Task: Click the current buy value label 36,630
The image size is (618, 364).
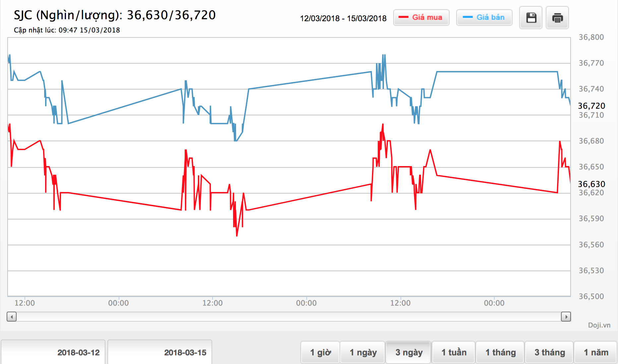Action: (591, 184)
